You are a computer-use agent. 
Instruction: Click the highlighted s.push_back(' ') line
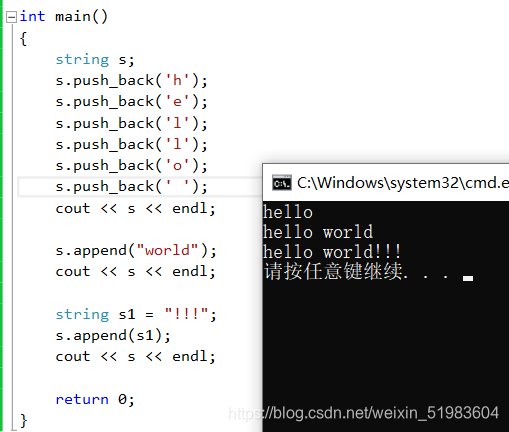pyautogui.click(x=132, y=187)
